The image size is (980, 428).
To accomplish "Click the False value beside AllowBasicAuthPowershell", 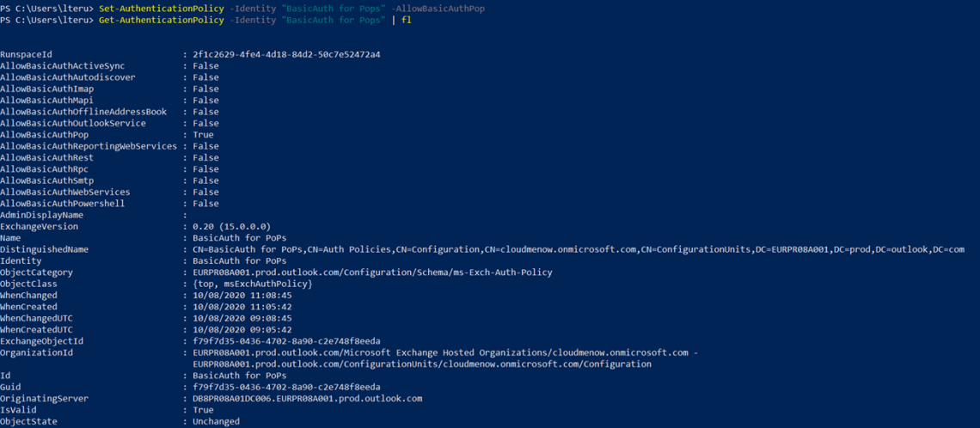I will point(205,204).
